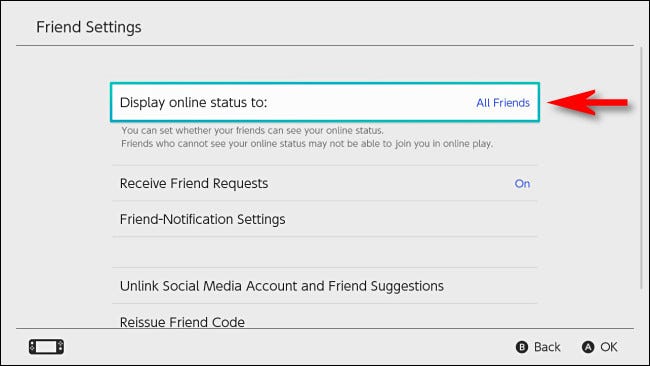Click the B button icon
Image resolution: width=650 pixels, height=366 pixels.
(x=522, y=347)
